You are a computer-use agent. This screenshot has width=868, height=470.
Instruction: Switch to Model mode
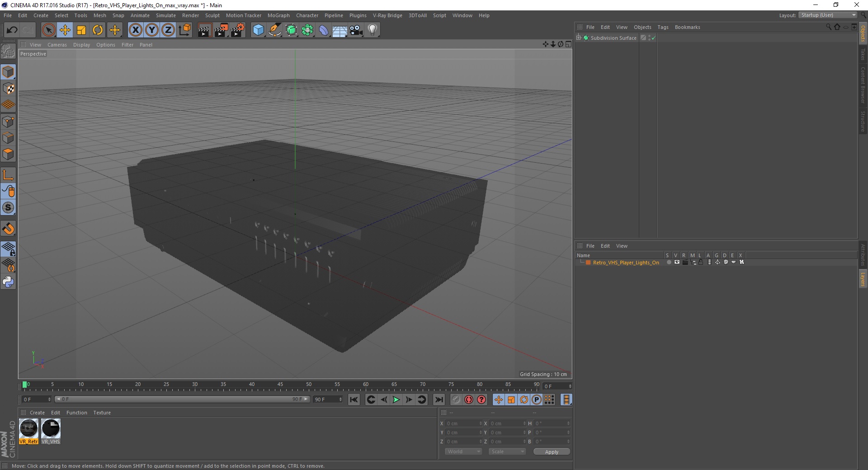(8, 72)
